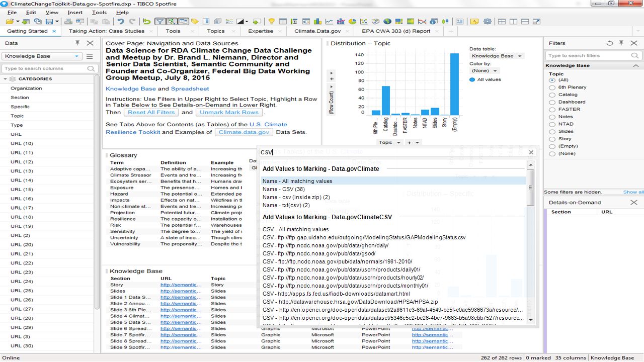Open chart Data table Knowledge Base dropdown

coord(497,56)
